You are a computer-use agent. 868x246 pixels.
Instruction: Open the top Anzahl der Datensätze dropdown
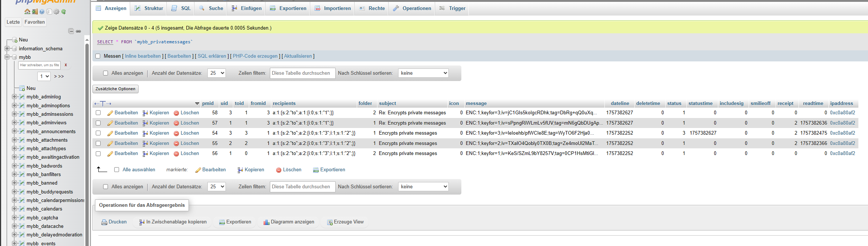click(x=216, y=73)
